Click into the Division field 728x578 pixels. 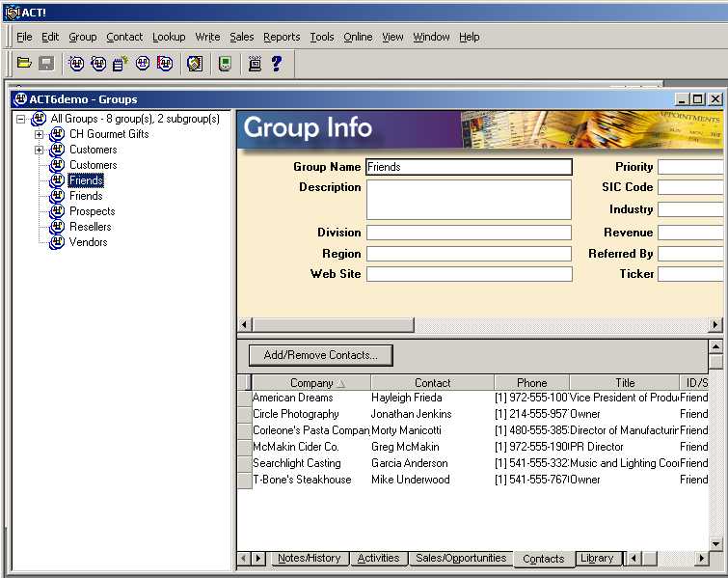pyautogui.click(x=469, y=233)
